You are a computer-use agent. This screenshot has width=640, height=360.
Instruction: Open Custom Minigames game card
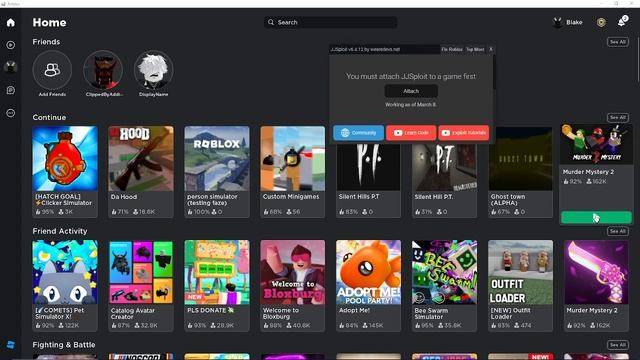point(293,171)
